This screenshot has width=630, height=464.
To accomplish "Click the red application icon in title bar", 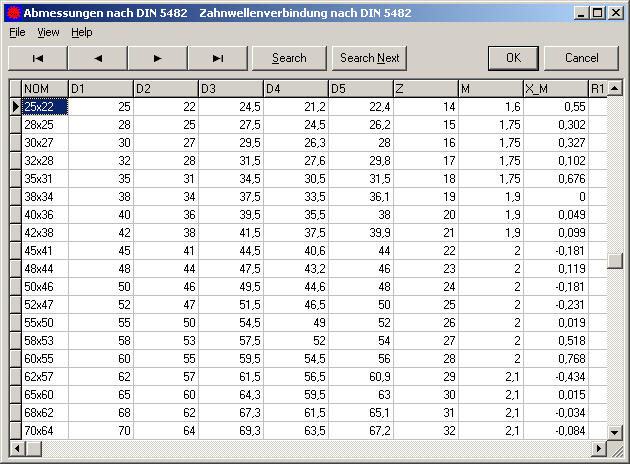I will (x=12, y=13).
